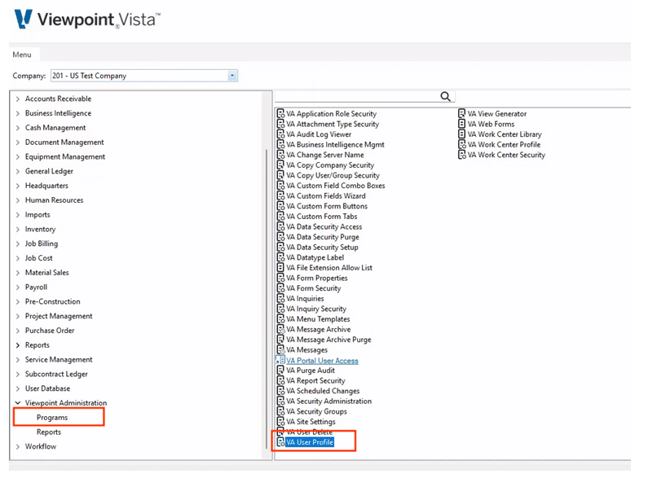Open the Company dropdown arrow
The image size is (670, 478).
pos(232,76)
